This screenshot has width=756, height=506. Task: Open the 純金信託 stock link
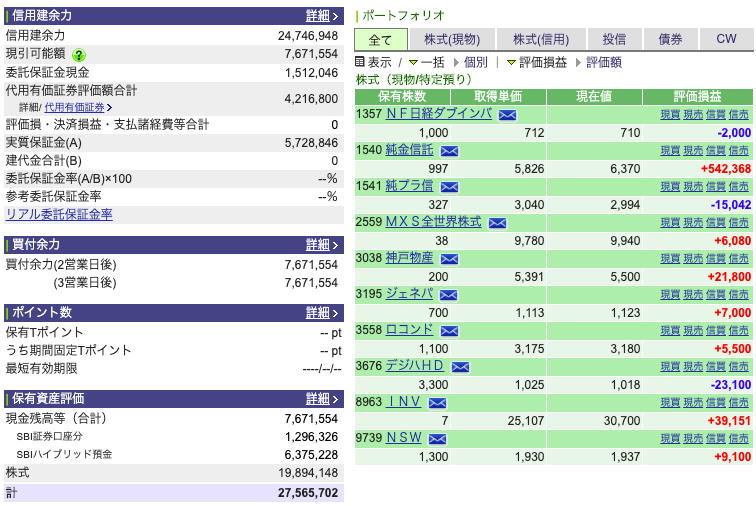pyautogui.click(x=409, y=150)
